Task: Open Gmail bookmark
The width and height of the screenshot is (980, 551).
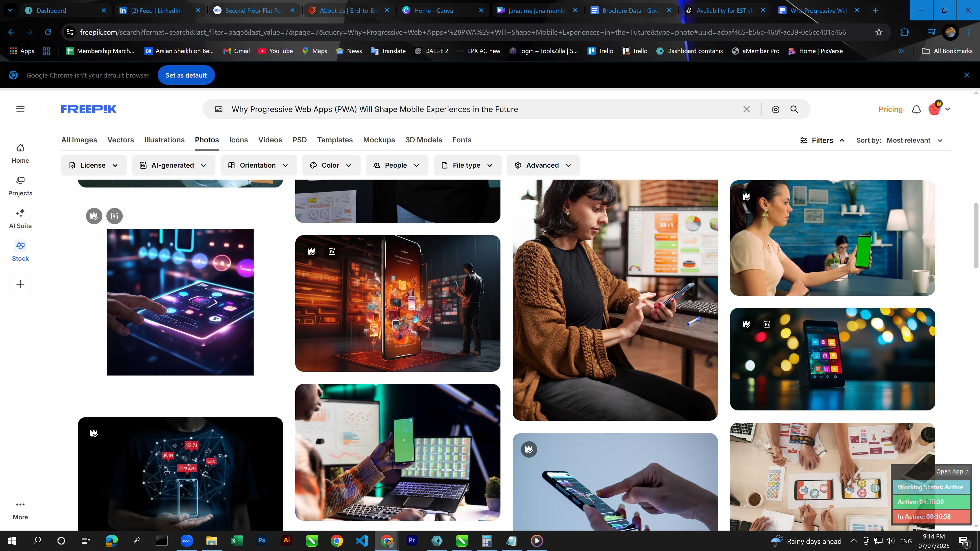Action: pos(237,51)
